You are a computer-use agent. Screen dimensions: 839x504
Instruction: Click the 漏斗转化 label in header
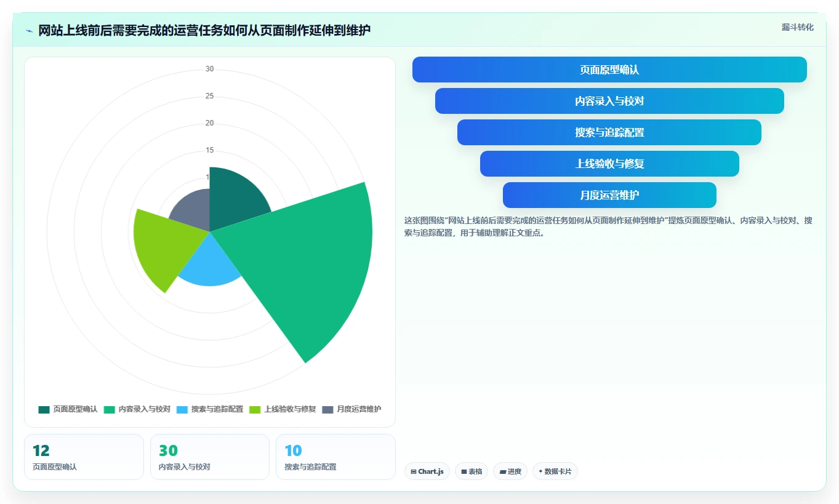tap(798, 27)
